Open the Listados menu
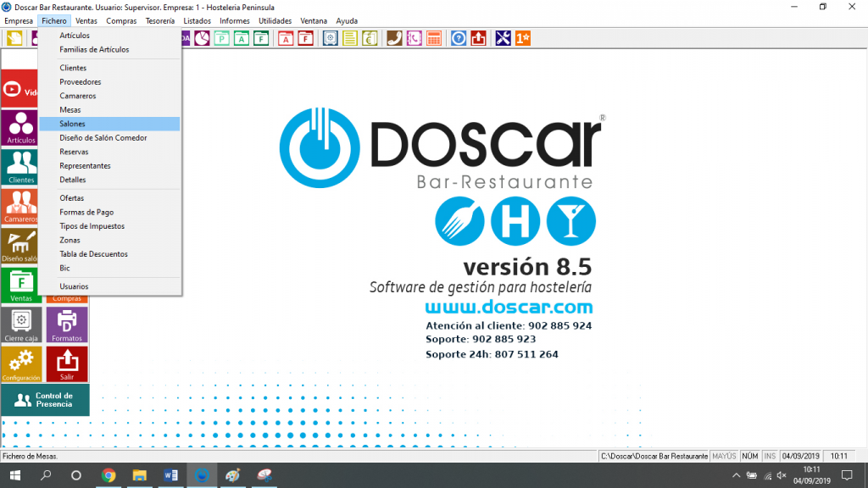Image resolution: width=868 pixels, height=488 pixels. (197, 20)
